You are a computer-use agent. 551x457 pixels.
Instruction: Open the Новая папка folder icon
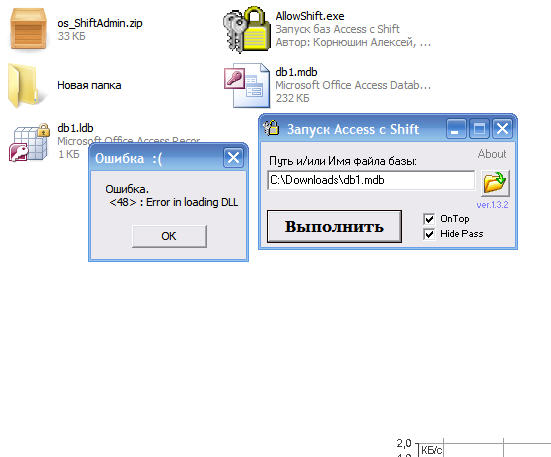tap(23, 85)
